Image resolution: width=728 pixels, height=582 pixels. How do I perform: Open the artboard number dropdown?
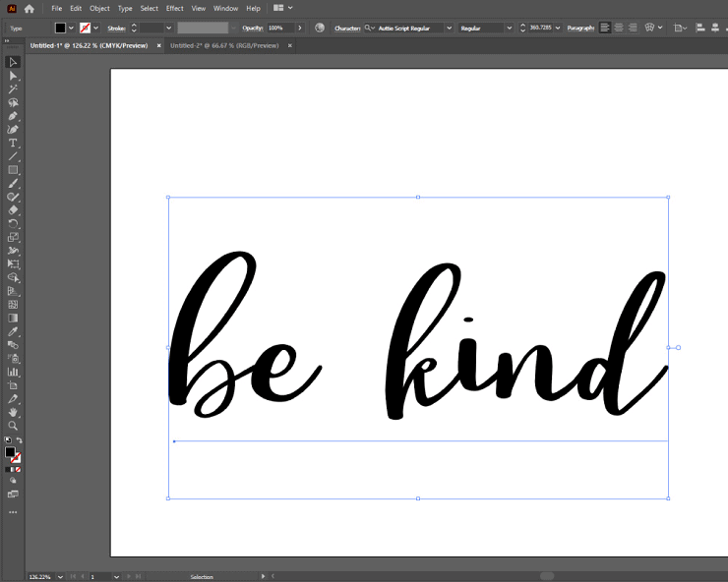tap(116, 577)
